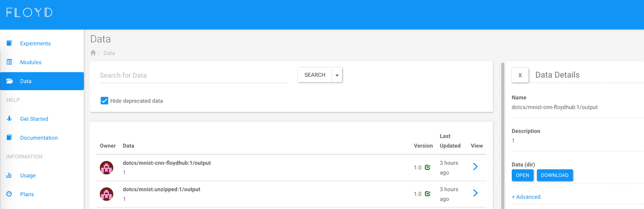The height and width of the screenshot is (209, 644).
Task: Click version check icon for mnist.unzipped
Action: point(428,194)
